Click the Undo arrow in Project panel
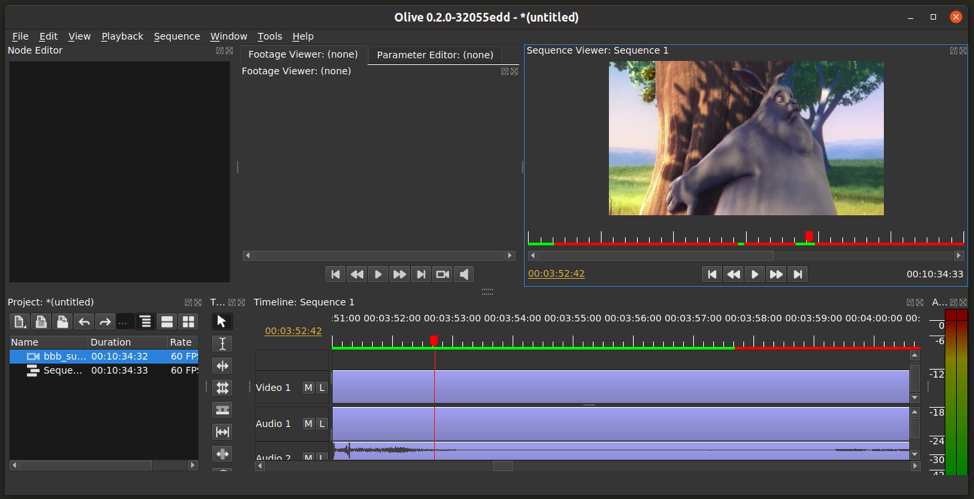 tap(83, 321)
